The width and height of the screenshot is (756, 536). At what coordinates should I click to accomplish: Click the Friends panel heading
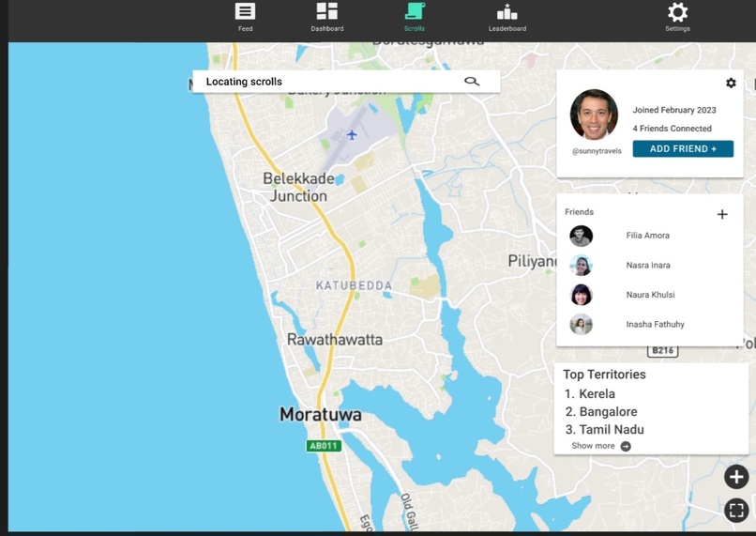point(579,212)
